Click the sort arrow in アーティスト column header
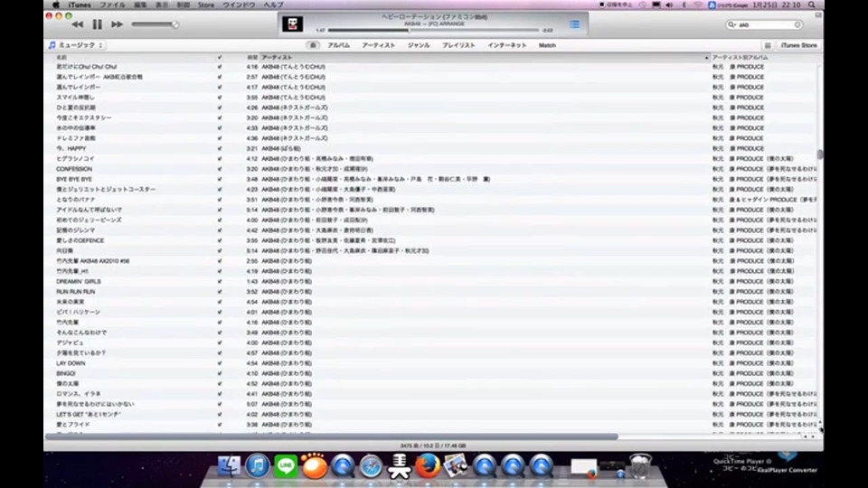This screenshot has width=868, height=488. [706, 58]
